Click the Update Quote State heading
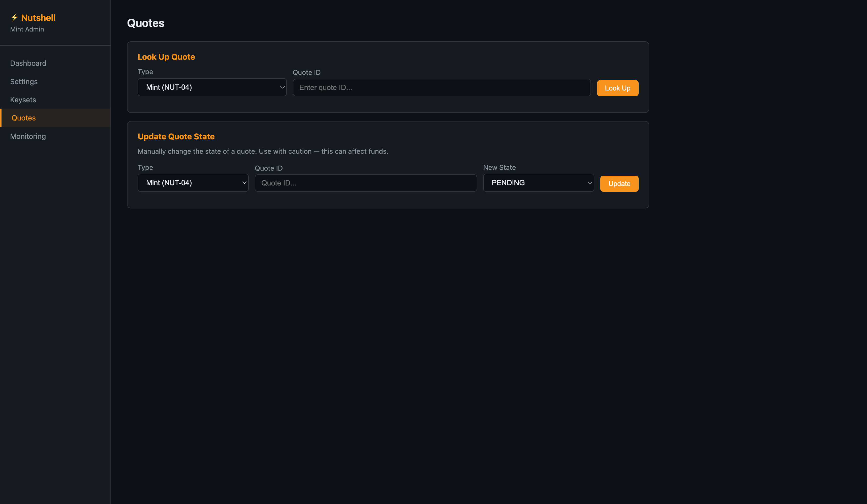 pos(176,137)
